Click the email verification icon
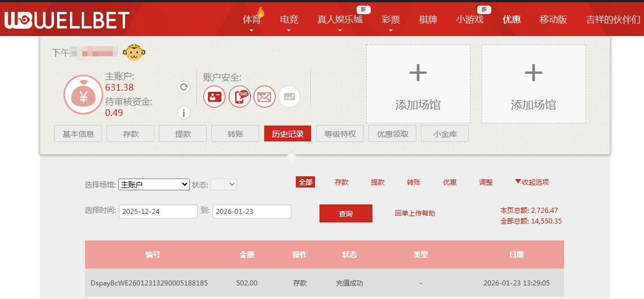Image resolution: width=644 pixels, height=299 pixels. (x=264, y=97)
